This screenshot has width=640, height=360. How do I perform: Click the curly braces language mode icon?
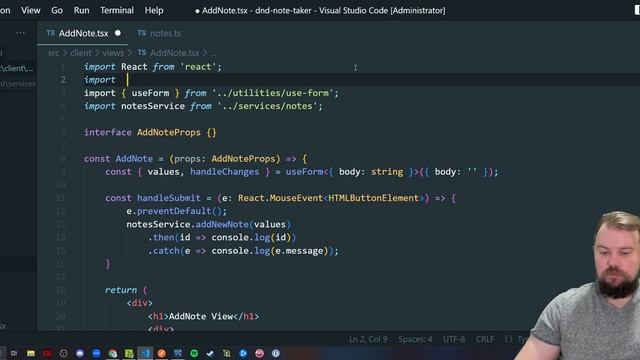508,339
